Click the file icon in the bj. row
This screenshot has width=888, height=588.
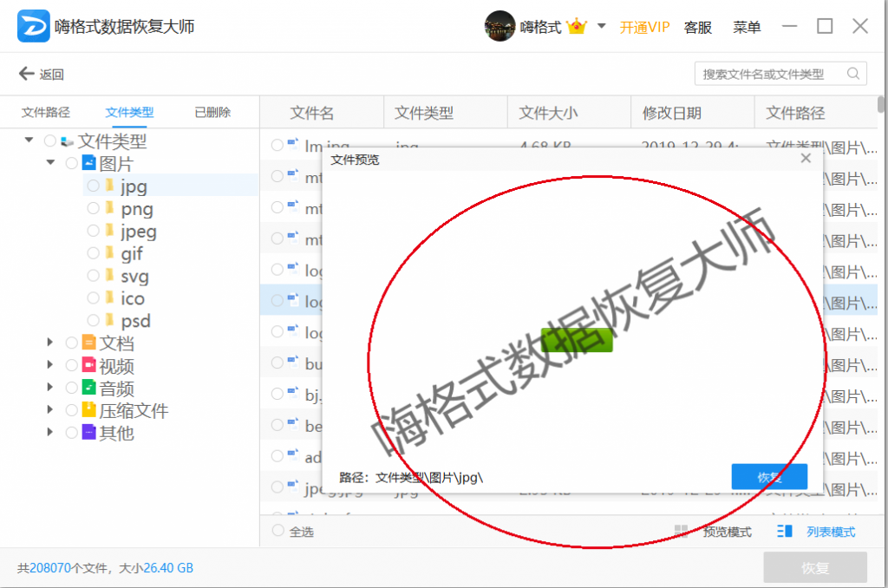tap(293, 392)
